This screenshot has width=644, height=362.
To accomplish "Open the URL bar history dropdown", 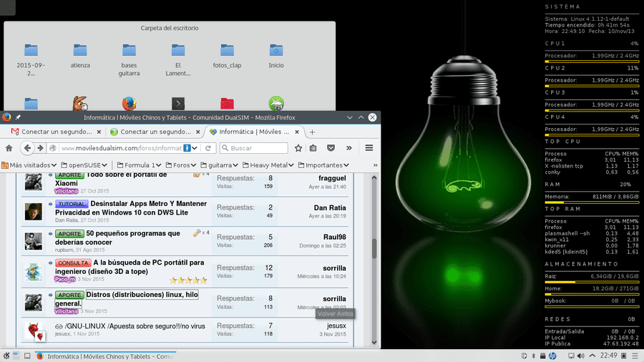I will pos(195,148).
